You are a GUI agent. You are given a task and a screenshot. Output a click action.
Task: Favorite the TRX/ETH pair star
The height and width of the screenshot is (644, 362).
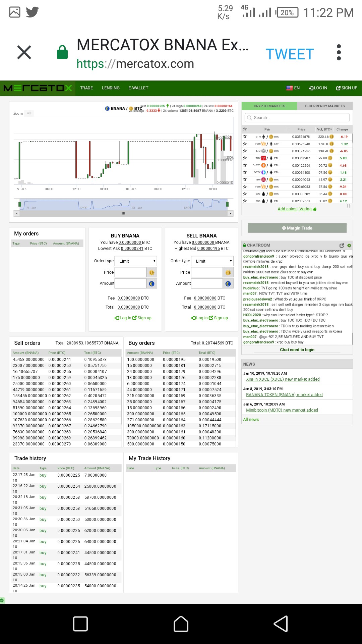coord(245,158)
